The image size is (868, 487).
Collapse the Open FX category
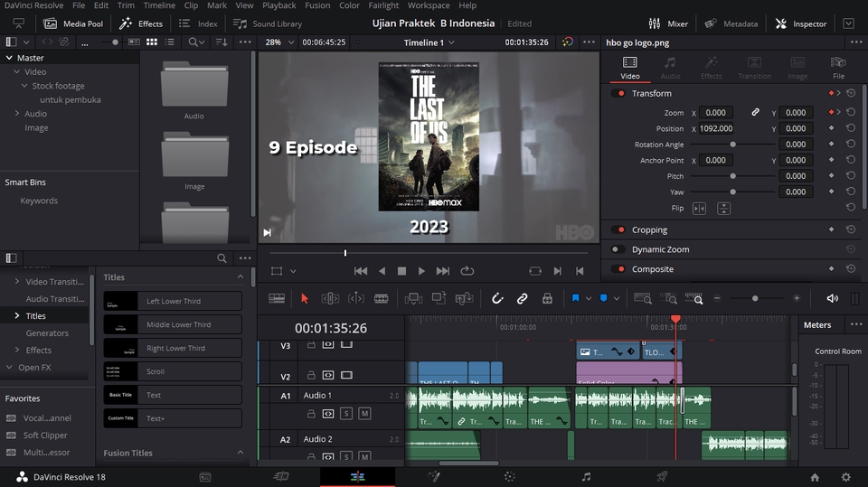[x=9, y=367]
